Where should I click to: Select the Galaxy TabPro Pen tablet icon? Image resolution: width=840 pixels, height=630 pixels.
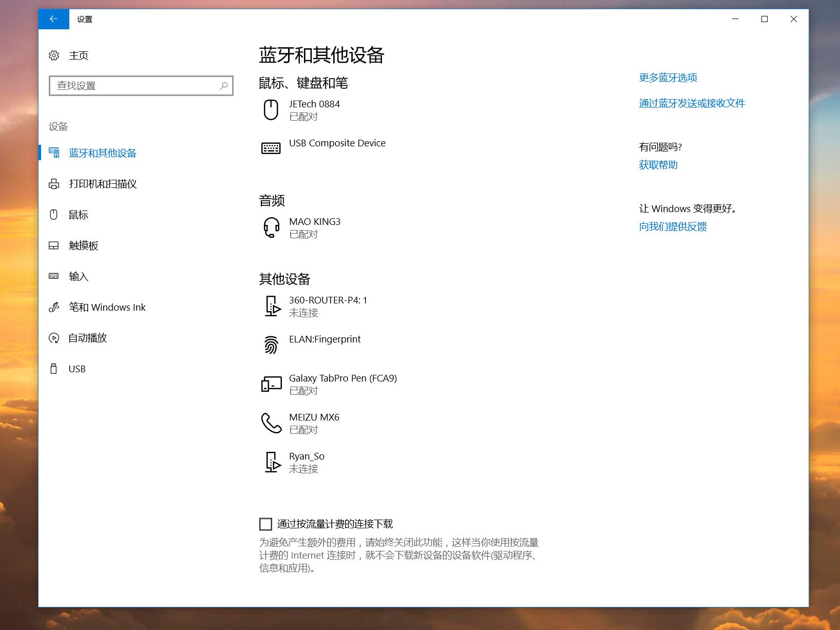click(x=272, y=384)
